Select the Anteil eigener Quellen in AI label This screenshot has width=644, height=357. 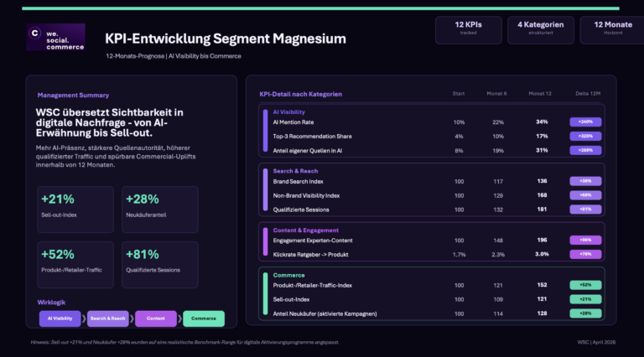click(307, 151)
